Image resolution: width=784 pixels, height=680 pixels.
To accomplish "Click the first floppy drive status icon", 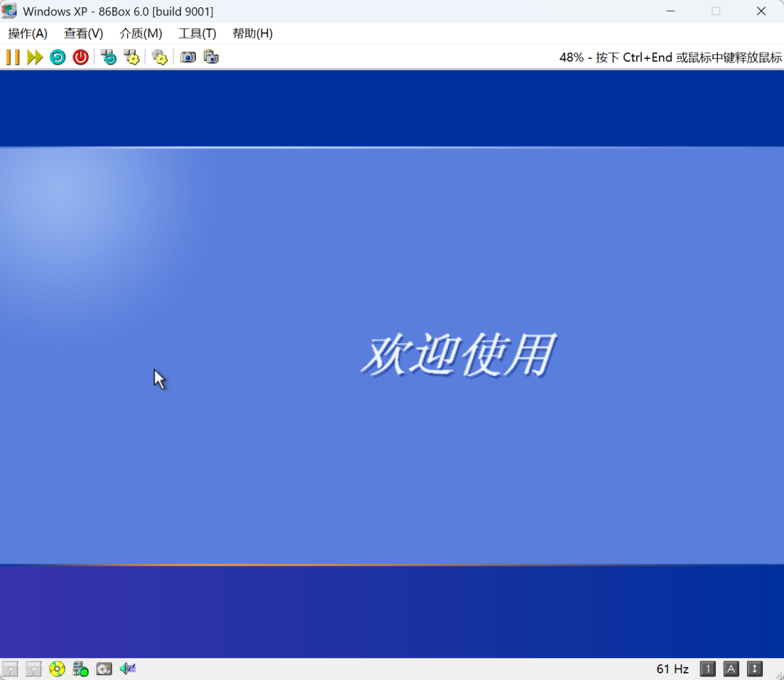I will point(10,669).
